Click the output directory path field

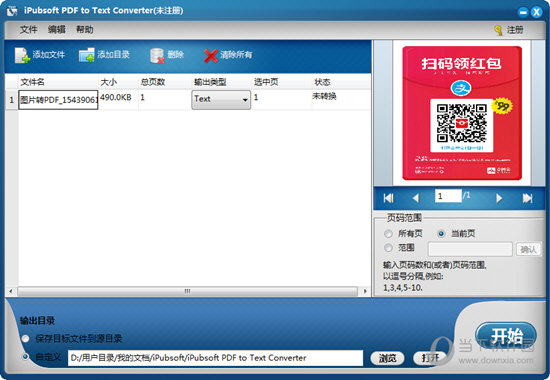pyautogui.click(x=215, y=358)
